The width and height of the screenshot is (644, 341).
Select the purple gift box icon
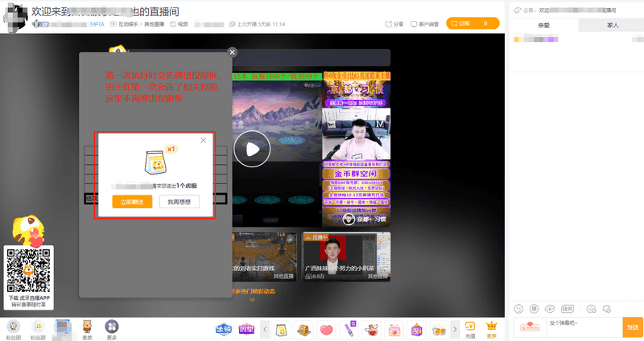[416, 330]
